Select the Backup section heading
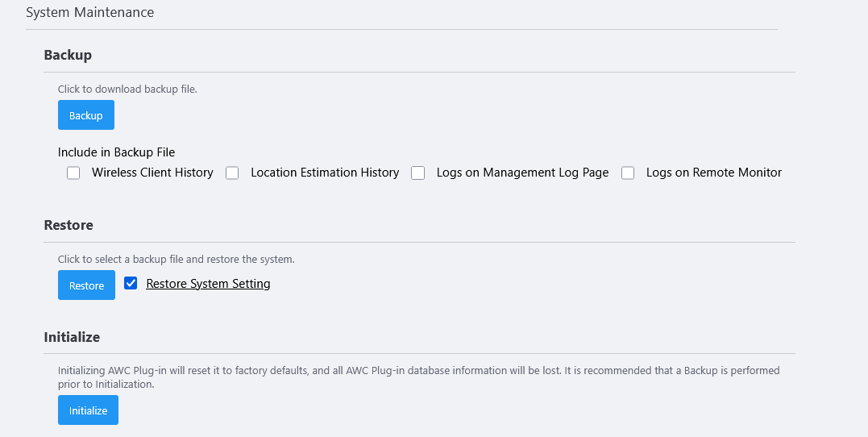 pyautogui.click(x=68, y=55)
